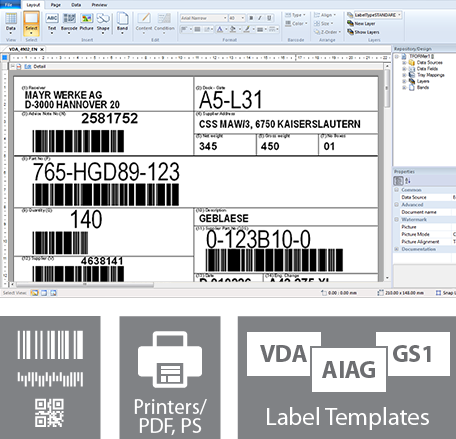Select the A5-L31 dock gate text

(x=231, y=100)
